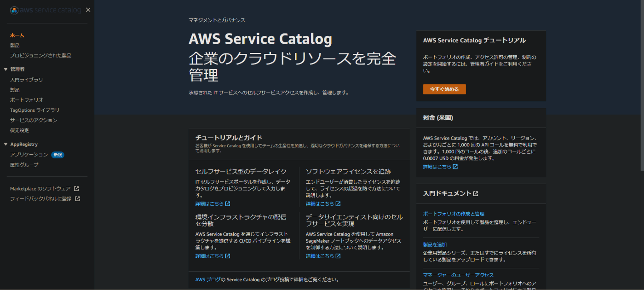
Task: Click external link icon beside Marketplace のソフトウェア
Action: (x=76, y=189)
